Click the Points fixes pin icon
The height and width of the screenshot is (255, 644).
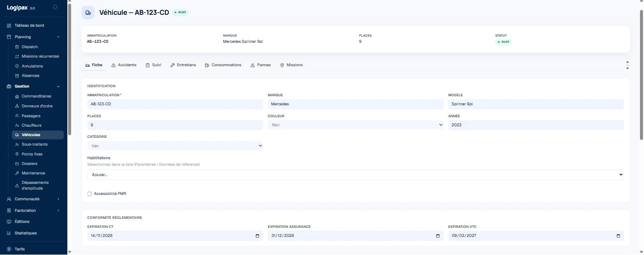(x=17, y=154)
